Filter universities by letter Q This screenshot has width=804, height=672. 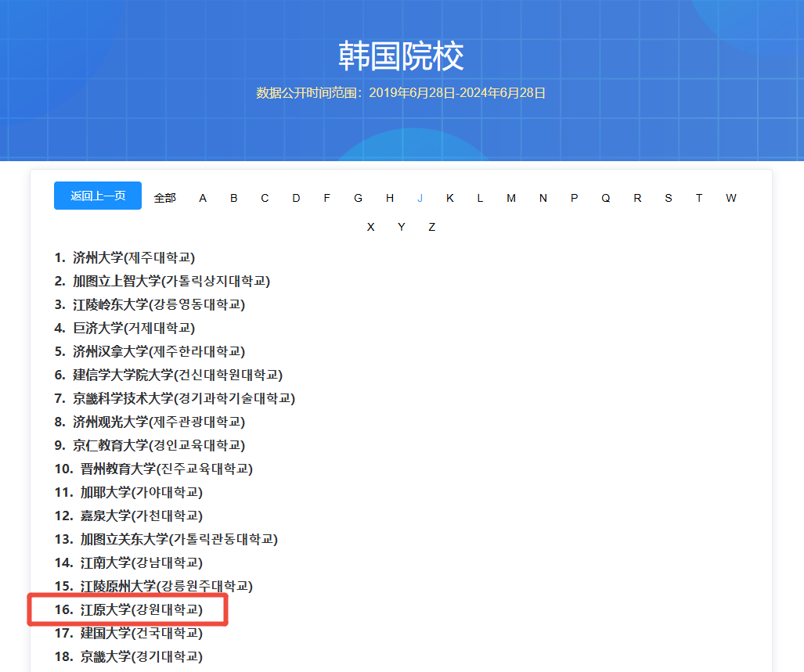tap(606, 198)
